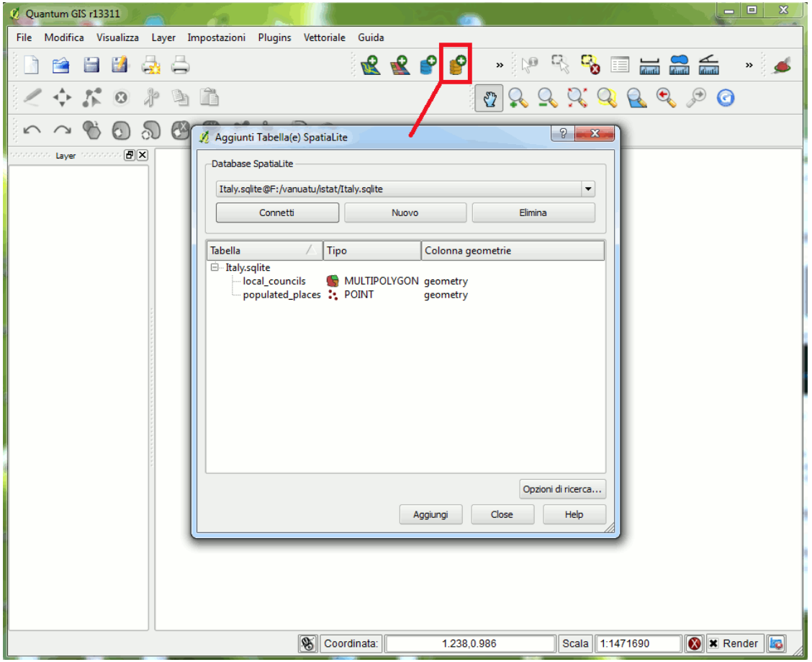Click Zoom to Selection icon
The height and width of the screenshot is (662, 812).
(607, 98)
